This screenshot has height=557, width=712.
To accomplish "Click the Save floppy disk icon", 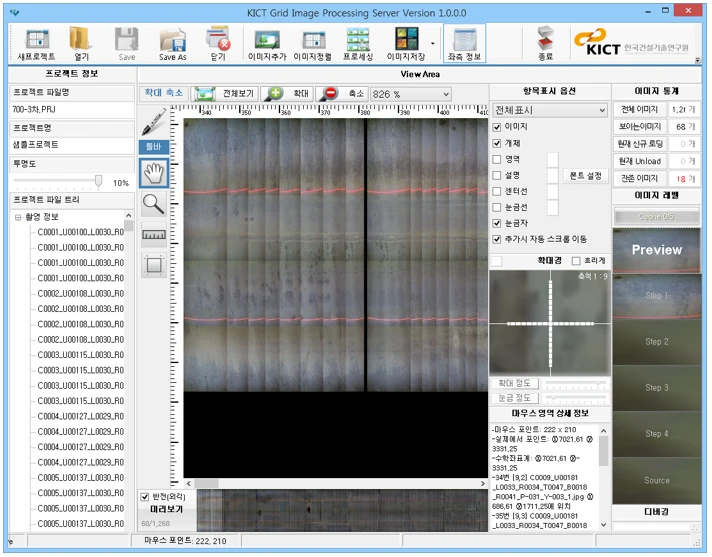I will point(127,44).
